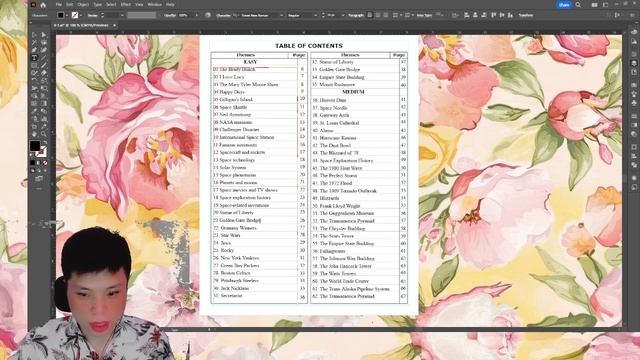Viewport: 640px width, 360px height.
Task: Open the stroke color dropdown in control bar
Action: [x=81, y=16]
